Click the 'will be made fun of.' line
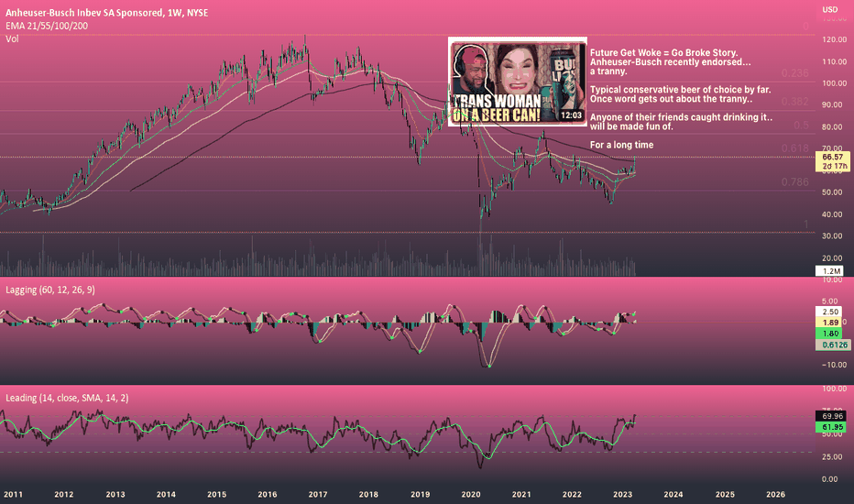The width and height of the screenshot is (854, 504). coord(631,126)
